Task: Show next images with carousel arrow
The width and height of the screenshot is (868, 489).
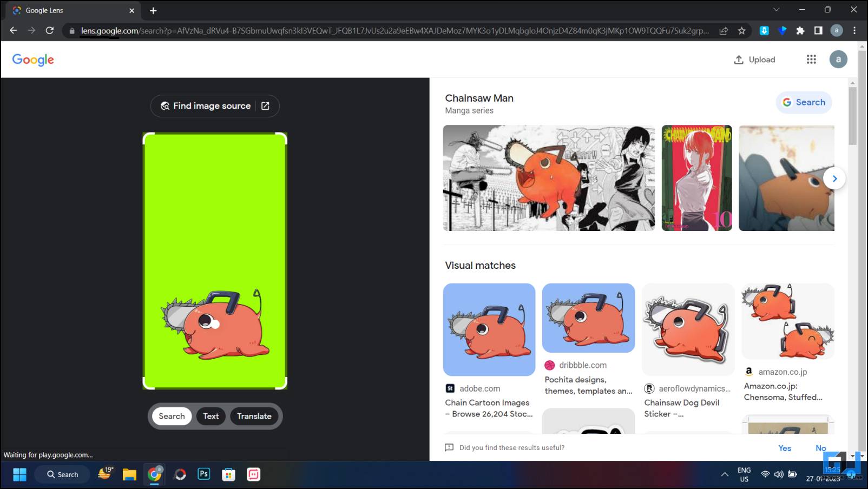Action: [x=834, y=179]
